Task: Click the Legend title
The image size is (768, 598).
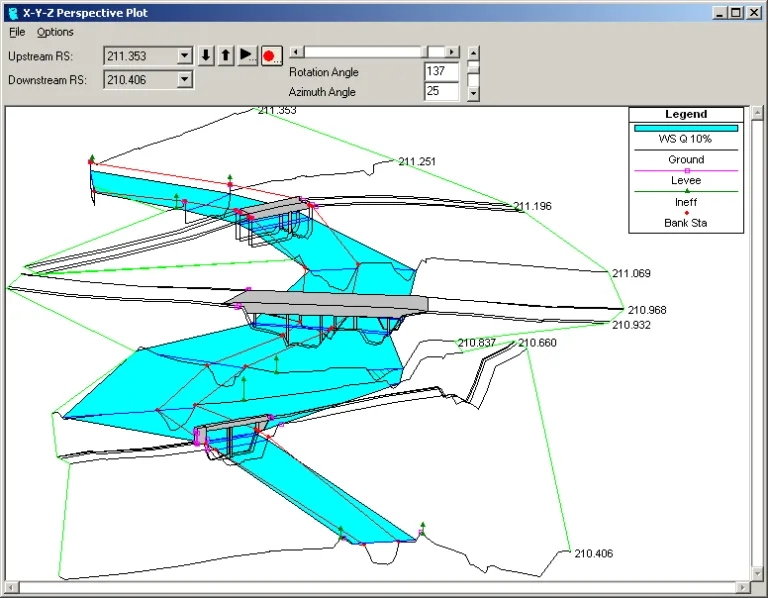Action: [x=686, y=114]
